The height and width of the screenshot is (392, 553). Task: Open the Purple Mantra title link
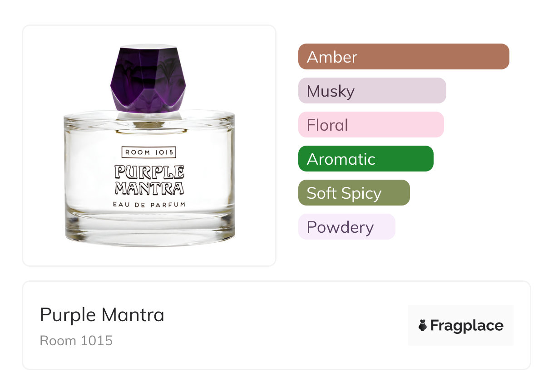click(x=102, y=314)
